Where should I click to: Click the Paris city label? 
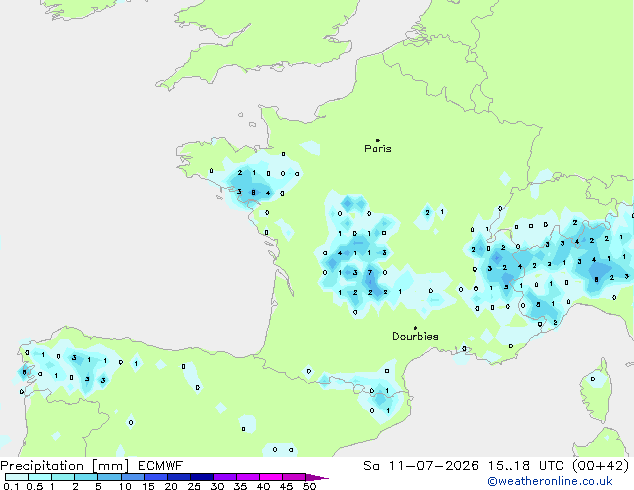378,149
